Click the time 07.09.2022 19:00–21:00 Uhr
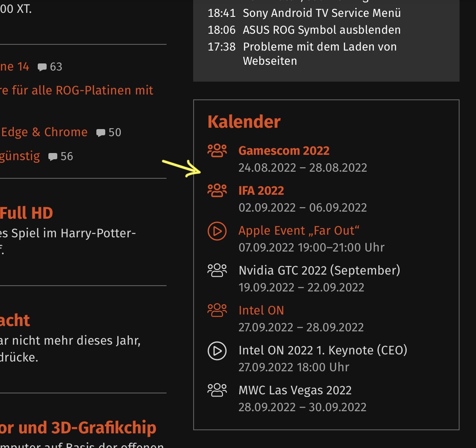The width and height of the screenshot is (476, 448). (x=311, y=248)
